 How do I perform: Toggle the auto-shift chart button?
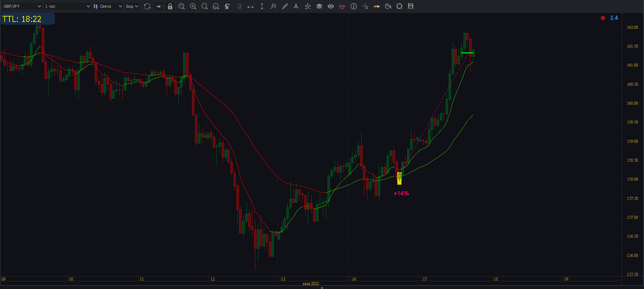click(159, 6)
